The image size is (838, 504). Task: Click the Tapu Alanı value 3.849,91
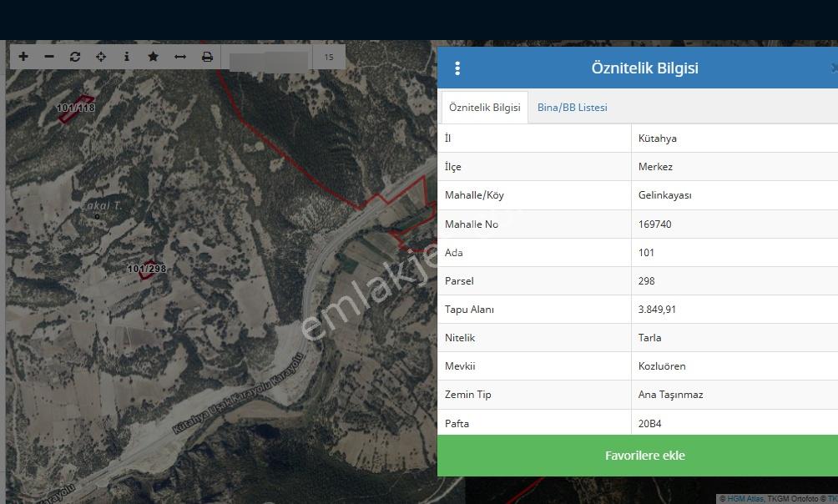coord(657,310)
